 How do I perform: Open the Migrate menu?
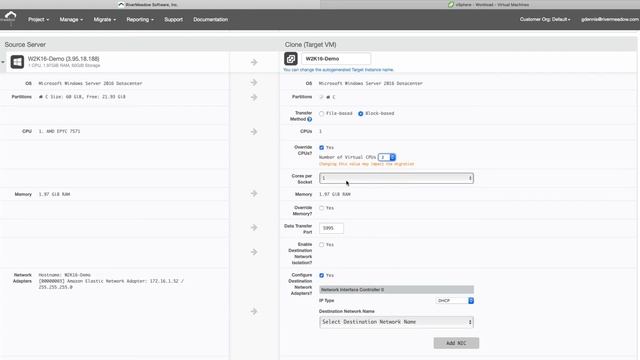[x=104, y=20]
